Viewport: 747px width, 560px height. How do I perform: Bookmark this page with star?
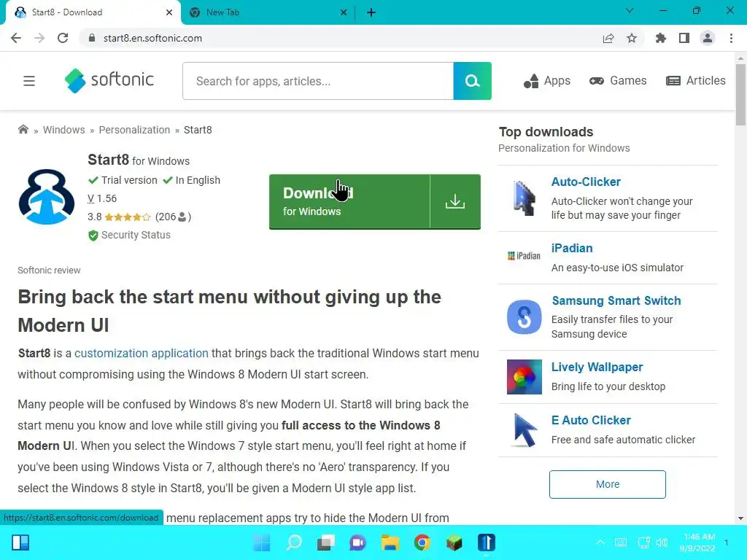click(632, 38)
